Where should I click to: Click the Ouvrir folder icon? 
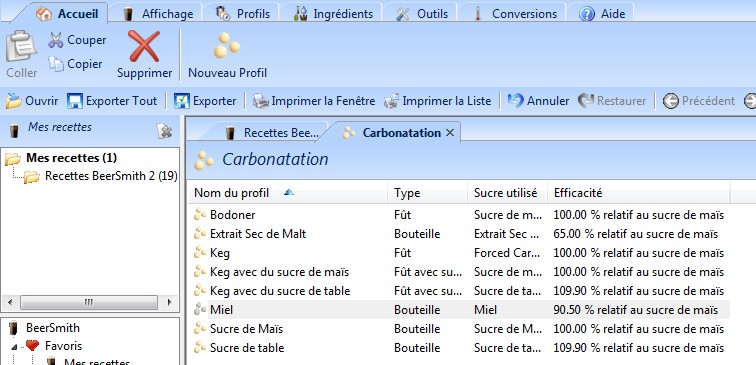tap(14, 101)
